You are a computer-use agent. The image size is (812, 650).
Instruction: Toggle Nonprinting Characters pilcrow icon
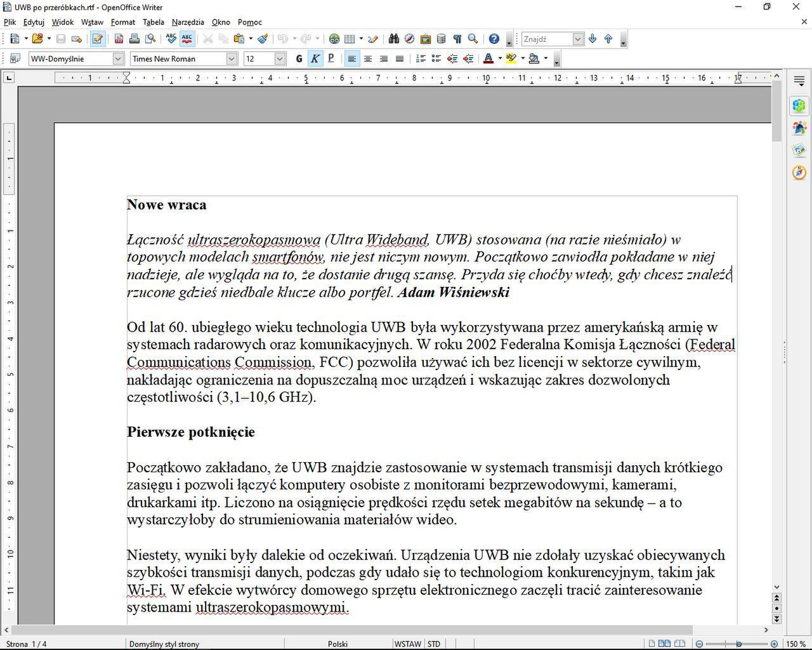point(457,39)
